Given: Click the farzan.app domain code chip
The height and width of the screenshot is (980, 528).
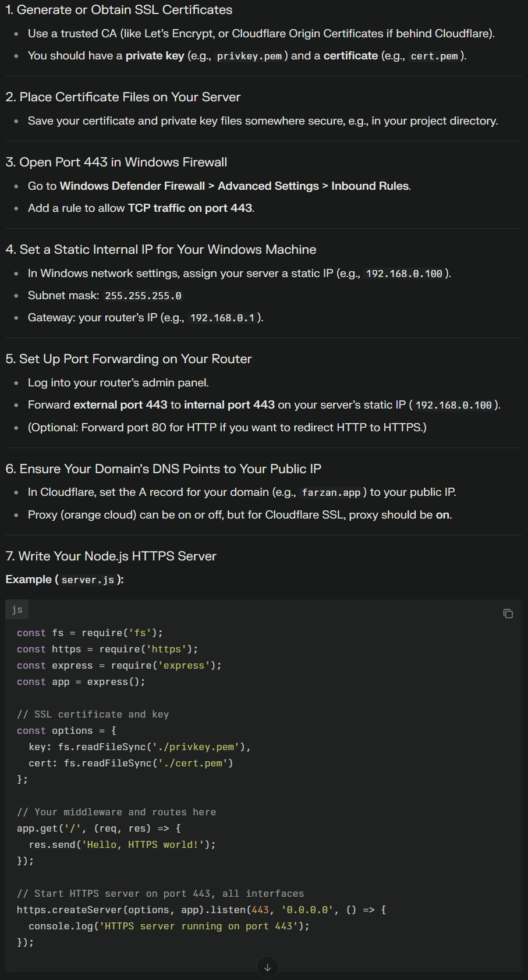Looking at the screenshot, I should point(331,492).
